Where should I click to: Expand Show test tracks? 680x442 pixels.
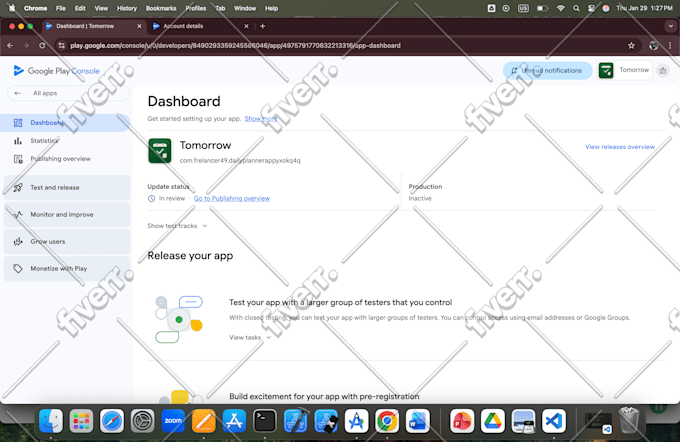(x=177, y=226)
